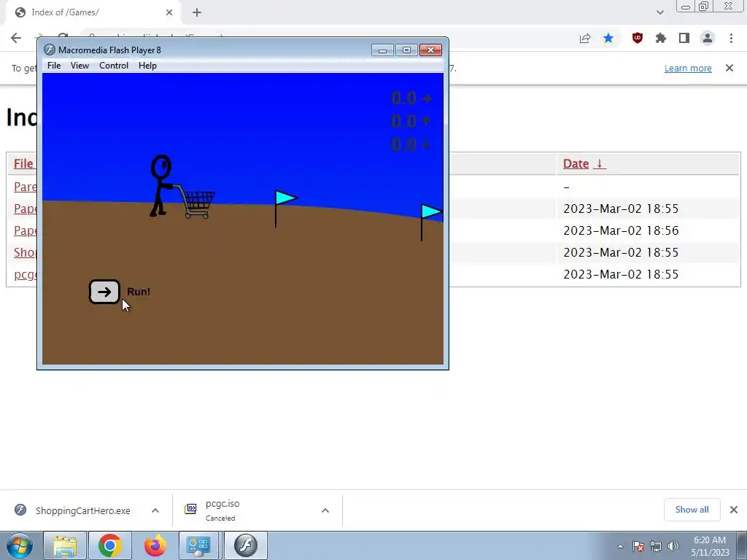Image resolution: width=747 pixels, height=560 pixels.
Task: Launch Firefox from the taskbar
Action: (x=155, y=545)
